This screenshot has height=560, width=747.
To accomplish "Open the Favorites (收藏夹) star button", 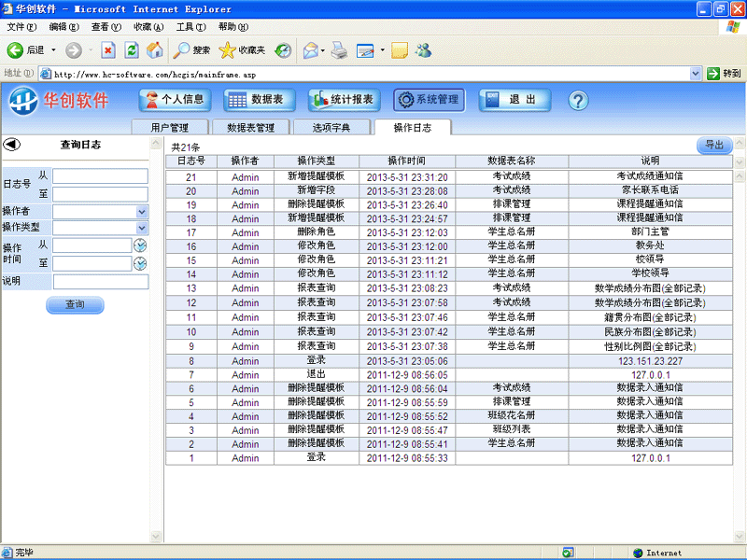I will (242, 50).
